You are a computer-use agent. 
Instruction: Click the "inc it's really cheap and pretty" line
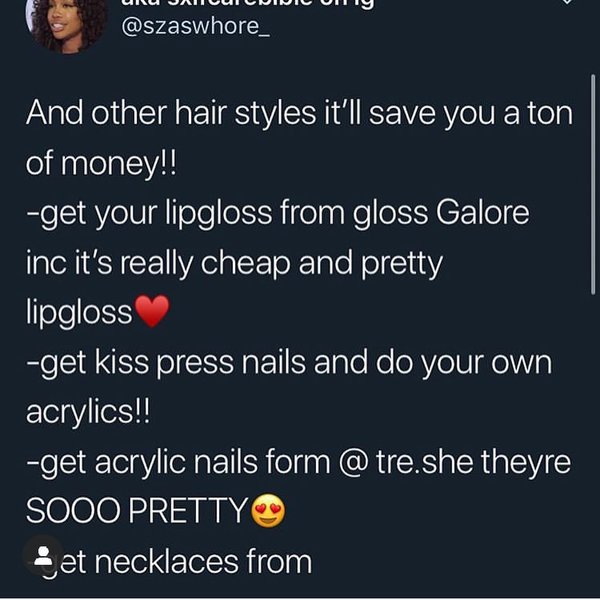point(234,265)
